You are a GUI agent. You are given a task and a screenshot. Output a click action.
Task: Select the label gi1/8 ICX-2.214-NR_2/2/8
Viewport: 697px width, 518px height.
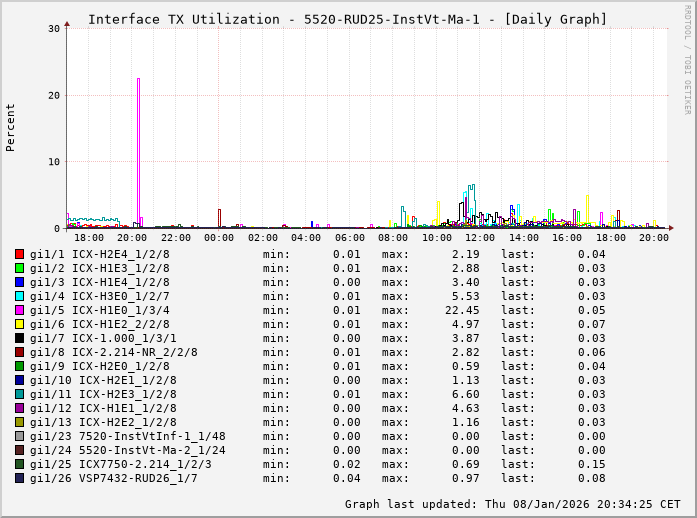(x=114, y=352)
